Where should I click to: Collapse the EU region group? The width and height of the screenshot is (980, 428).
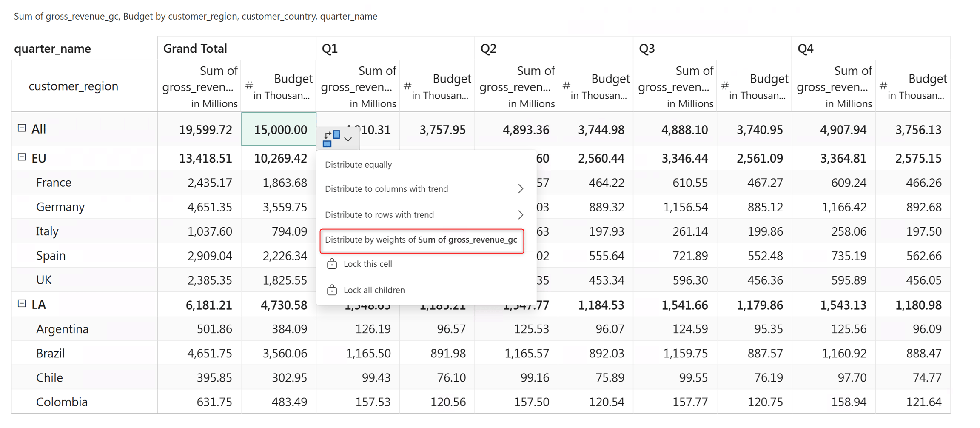pyautogui.click(x=22, y=157)
